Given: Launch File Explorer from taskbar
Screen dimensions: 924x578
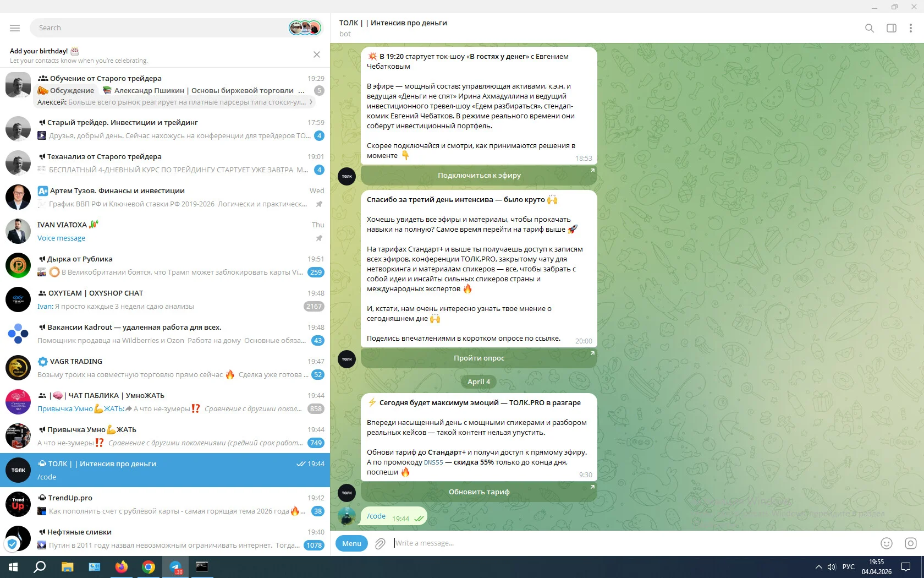Looking at the screenshot, I should 67,567.
